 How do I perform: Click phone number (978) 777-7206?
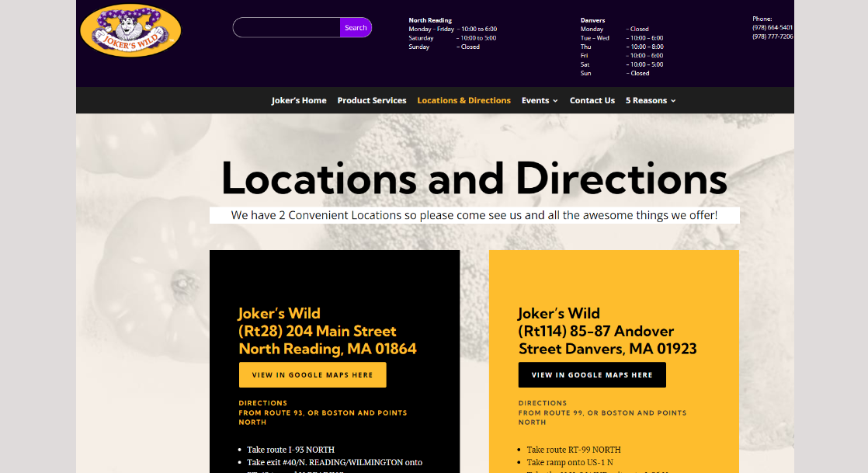772,37
